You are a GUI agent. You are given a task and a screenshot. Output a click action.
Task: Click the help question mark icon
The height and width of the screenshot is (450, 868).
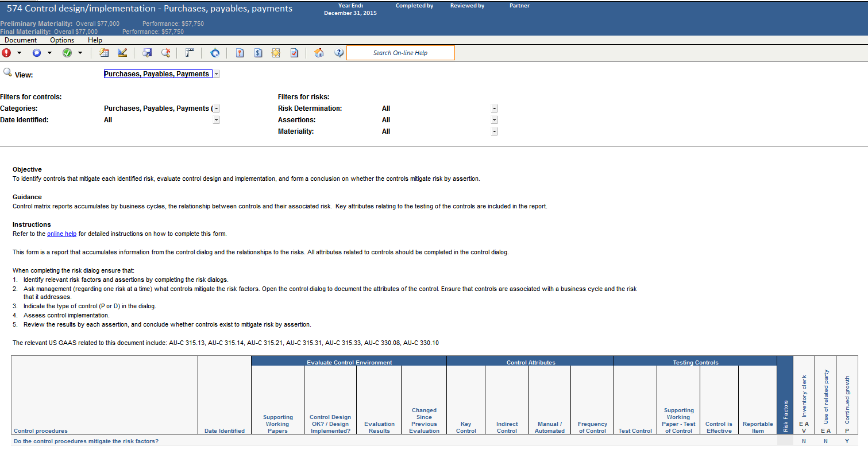pyautogui.click(x=339, y=52)
